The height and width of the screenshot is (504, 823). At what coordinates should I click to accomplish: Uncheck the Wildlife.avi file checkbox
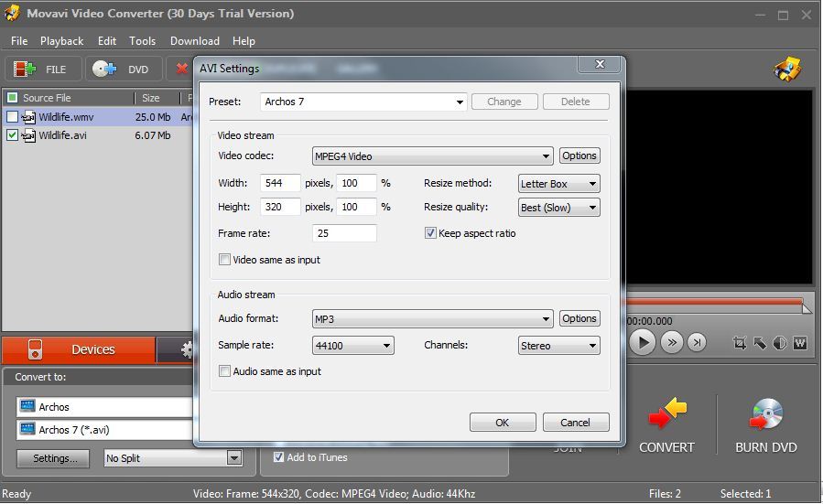(x=12, y=135)
